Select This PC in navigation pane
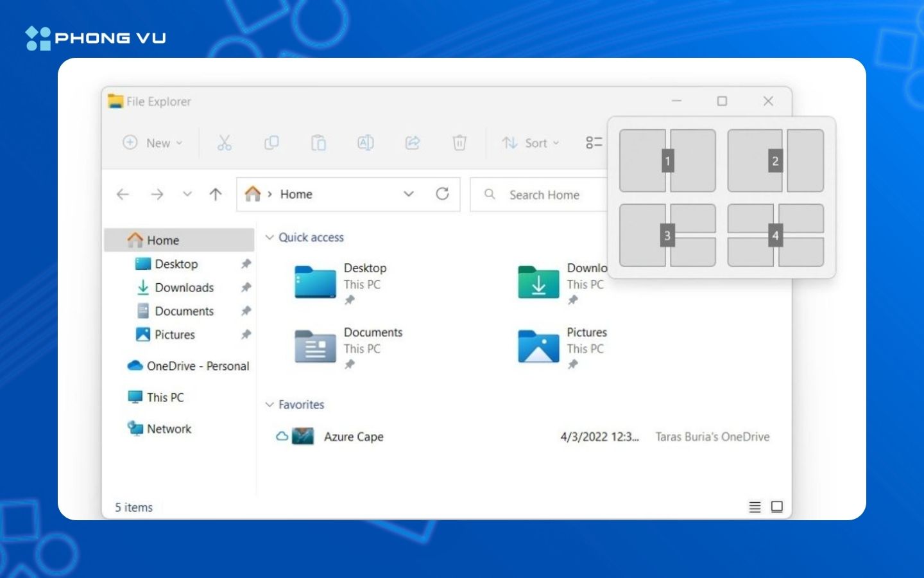This screenshot has width=924, height=578. click(165, 398)
